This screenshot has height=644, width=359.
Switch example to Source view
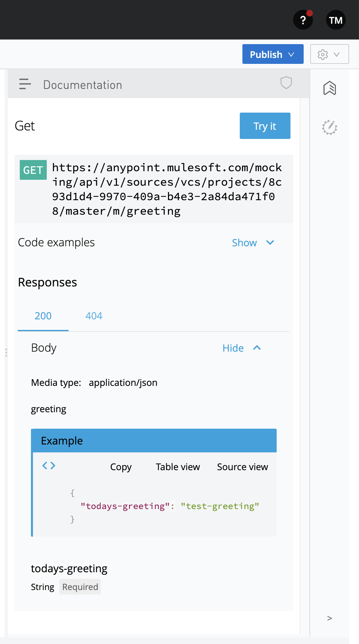pos(242,467)
